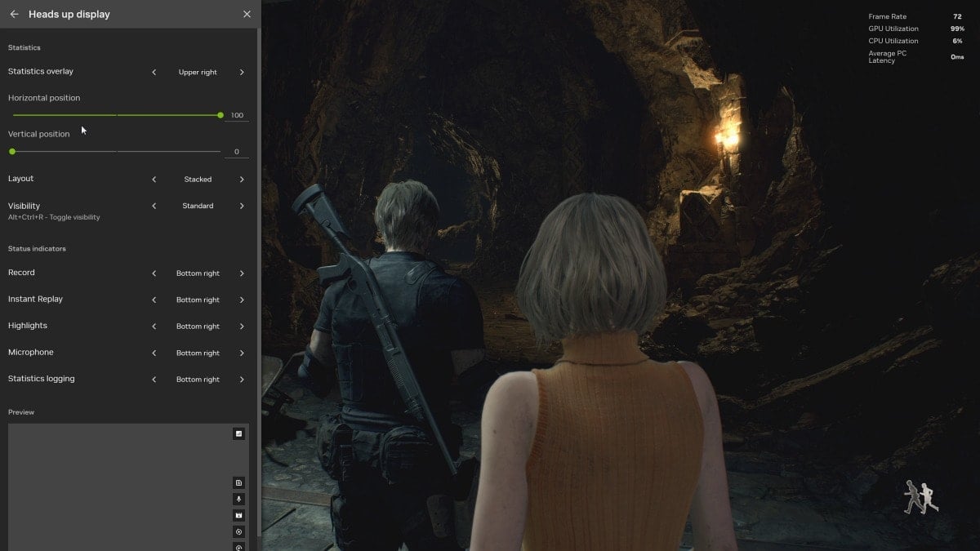Click the Alt+Ctrl+R Toggle visibility hint

54,217
